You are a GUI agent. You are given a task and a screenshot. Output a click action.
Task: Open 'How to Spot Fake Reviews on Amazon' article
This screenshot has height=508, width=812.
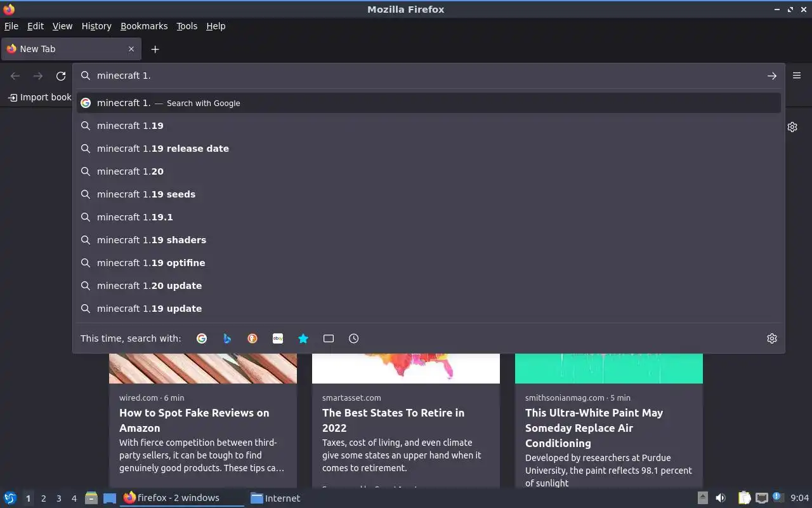[x=194, y=420]
